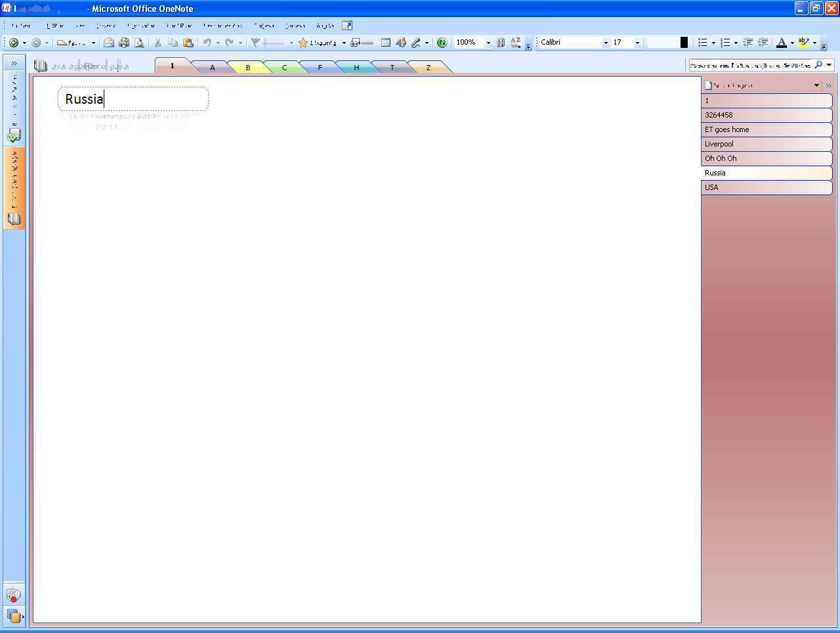Click the open notebook icon beside section tabs

click(41, 66)
